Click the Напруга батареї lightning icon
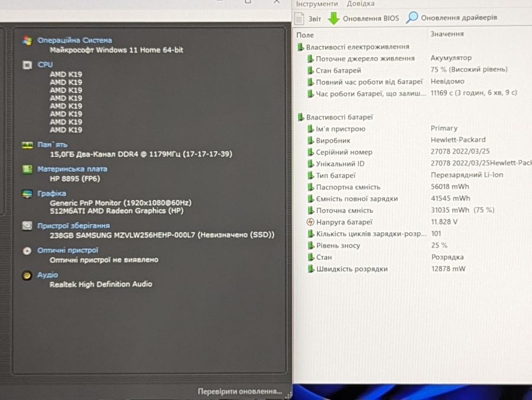 310,222
